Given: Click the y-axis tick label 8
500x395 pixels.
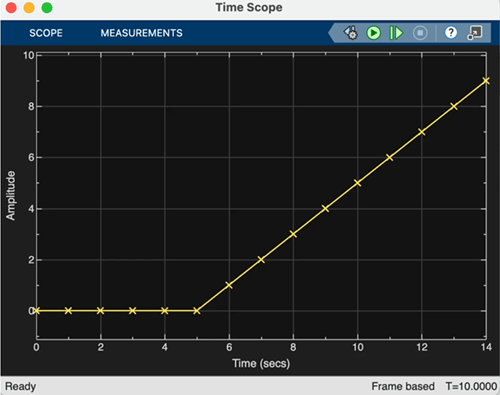Looking at the screenshot, I should (31, 107).
